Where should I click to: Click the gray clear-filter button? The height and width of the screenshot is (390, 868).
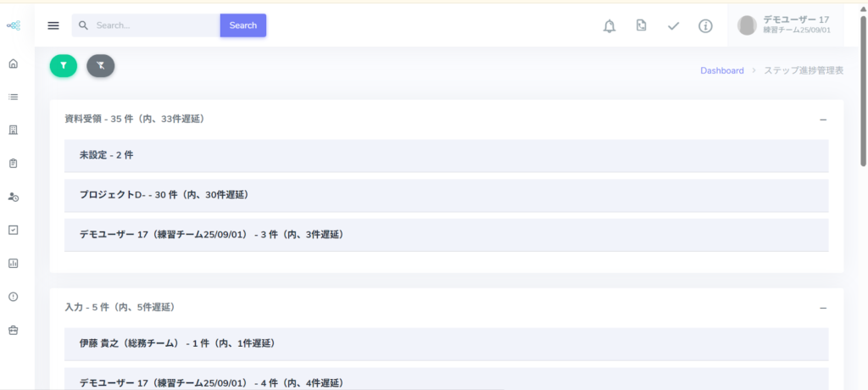click(100, 65)
